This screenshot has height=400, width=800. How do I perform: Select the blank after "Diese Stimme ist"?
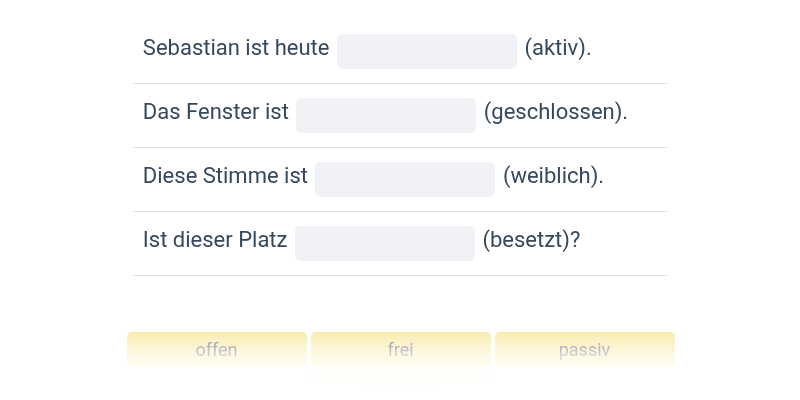tap(404, 179)
